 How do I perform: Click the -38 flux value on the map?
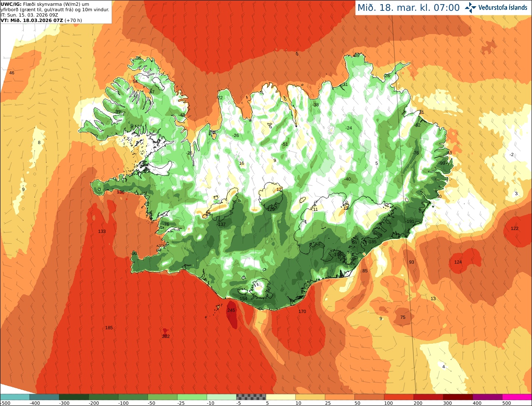click(x=315, y=105)
